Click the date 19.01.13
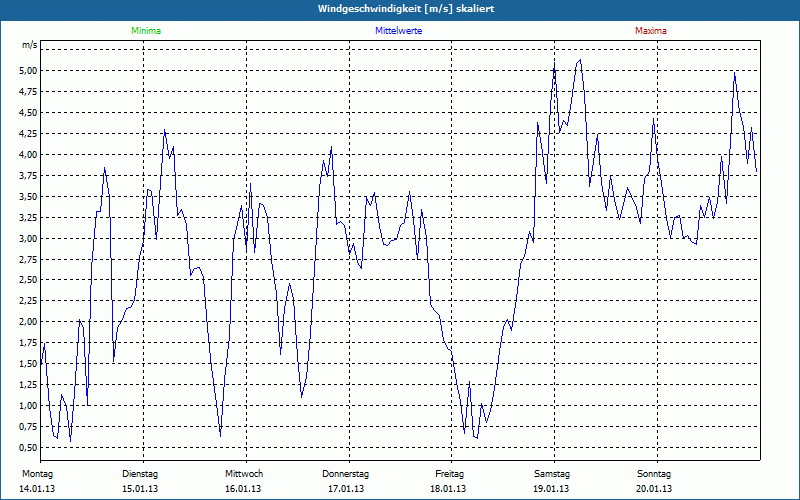The image size is (800, 500). click(551, 489)
